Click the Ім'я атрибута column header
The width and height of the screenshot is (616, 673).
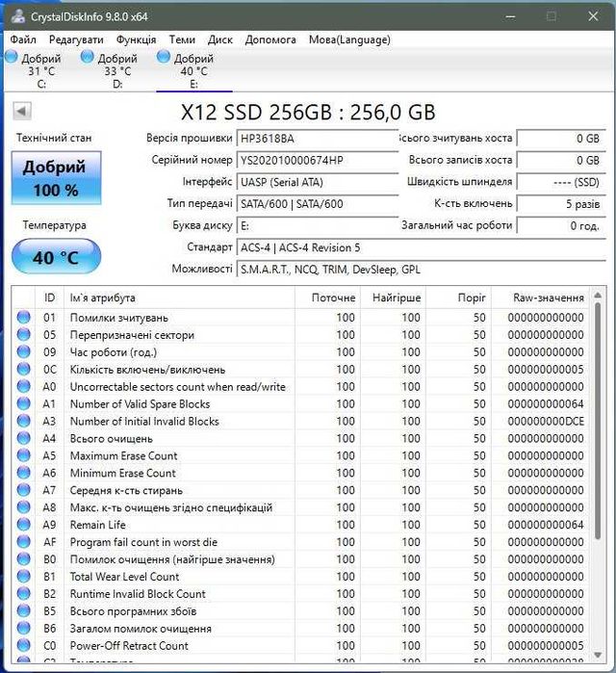[179, 298]
